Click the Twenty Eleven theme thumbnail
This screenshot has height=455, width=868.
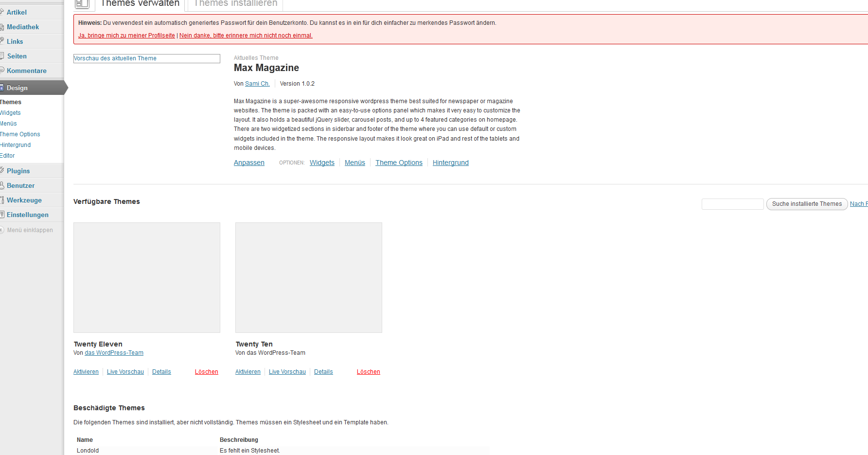point(147,277)
